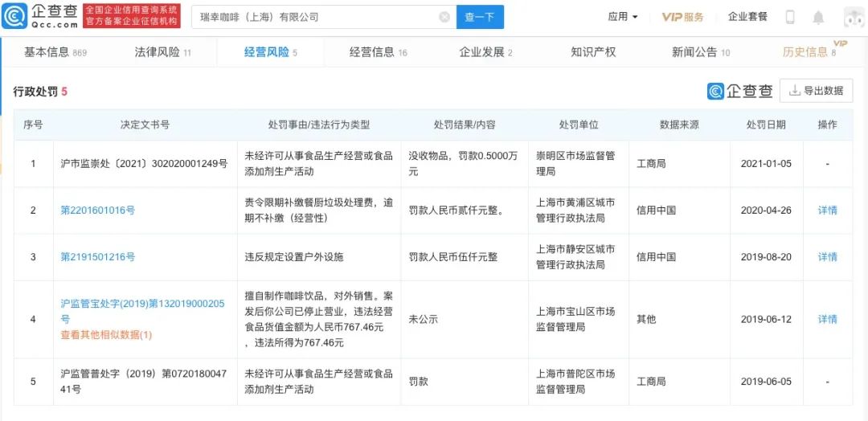Click 查看其他相似数据(1) link
The width and height of the screenshot is (868, 421).
click(106, 335)
